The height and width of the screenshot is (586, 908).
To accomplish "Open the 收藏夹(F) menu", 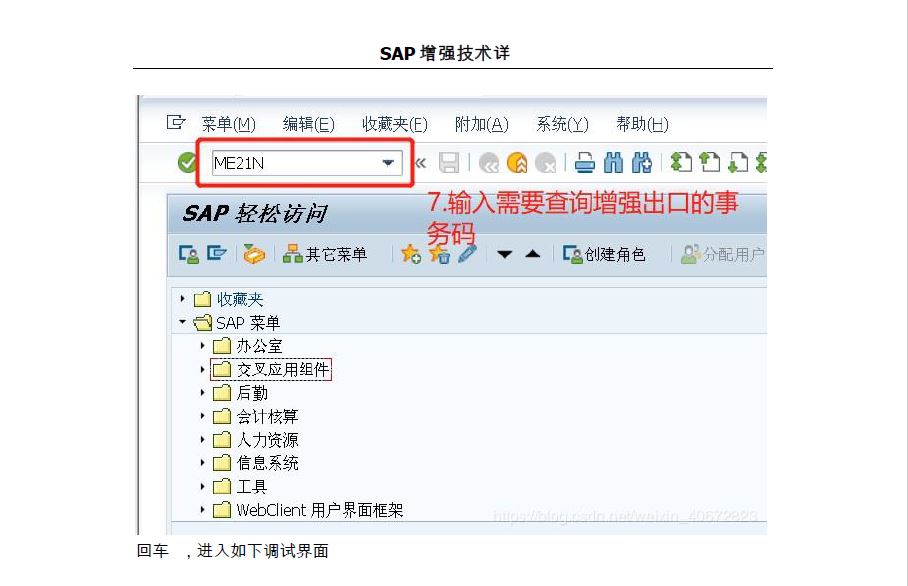I will coord(394,124).
